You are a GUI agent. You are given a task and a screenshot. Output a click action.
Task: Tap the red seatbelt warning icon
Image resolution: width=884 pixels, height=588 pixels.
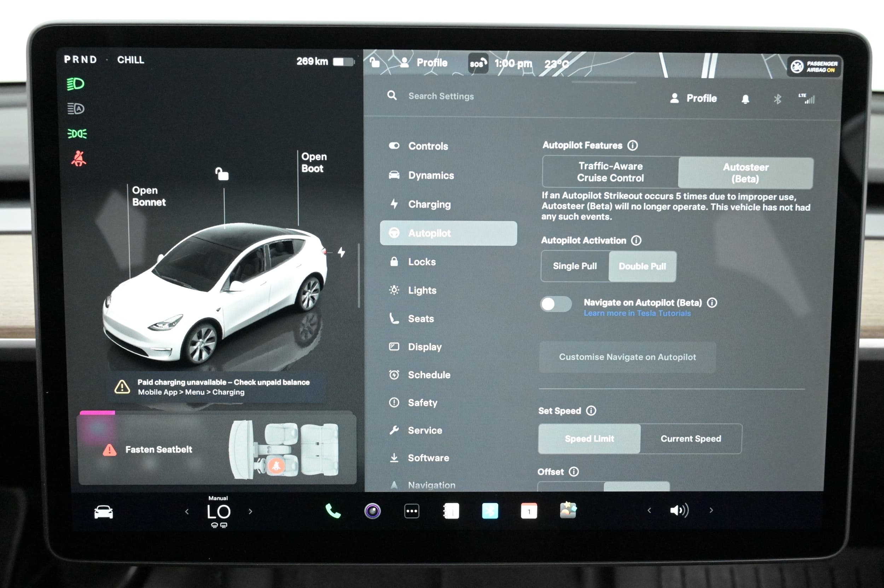coord(78,159)
